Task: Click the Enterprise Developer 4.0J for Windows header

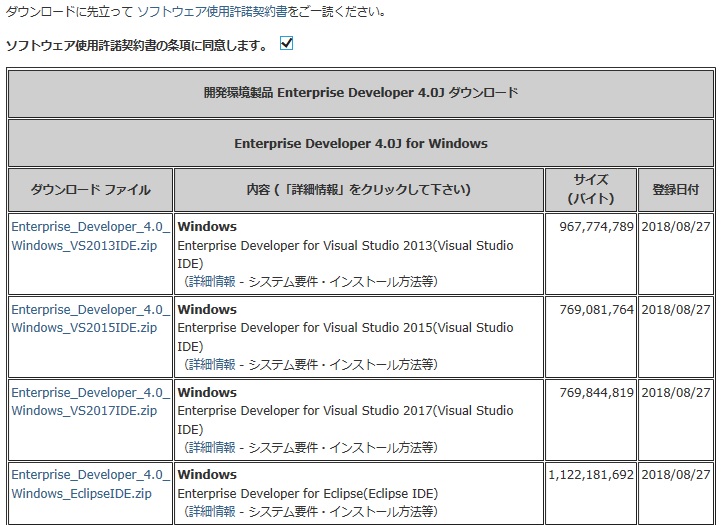Action: [x=361, y=143]
